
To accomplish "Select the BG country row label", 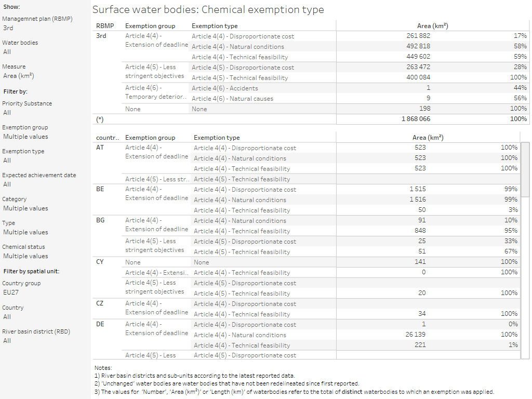I will [100, 220].
